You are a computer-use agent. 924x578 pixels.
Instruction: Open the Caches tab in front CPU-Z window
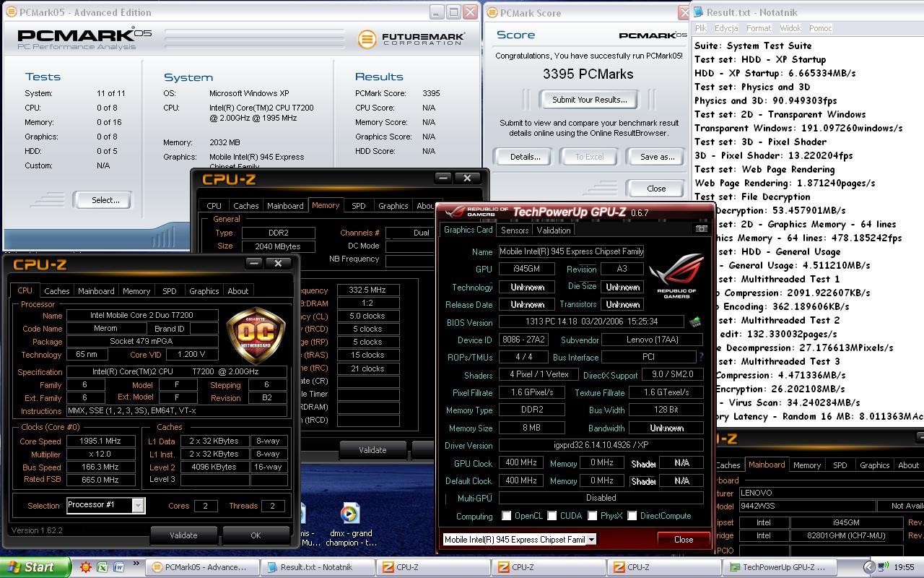57,290
